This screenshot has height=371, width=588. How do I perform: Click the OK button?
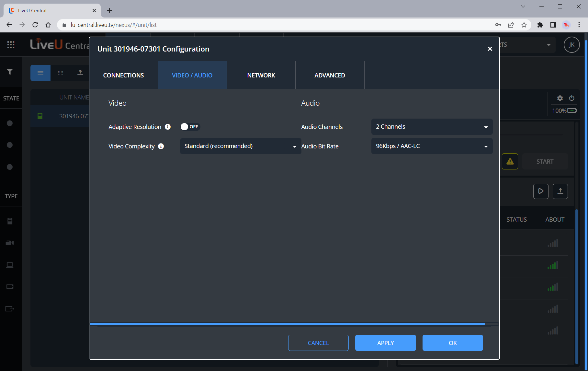pyautogui.click(x=453, y=343)
